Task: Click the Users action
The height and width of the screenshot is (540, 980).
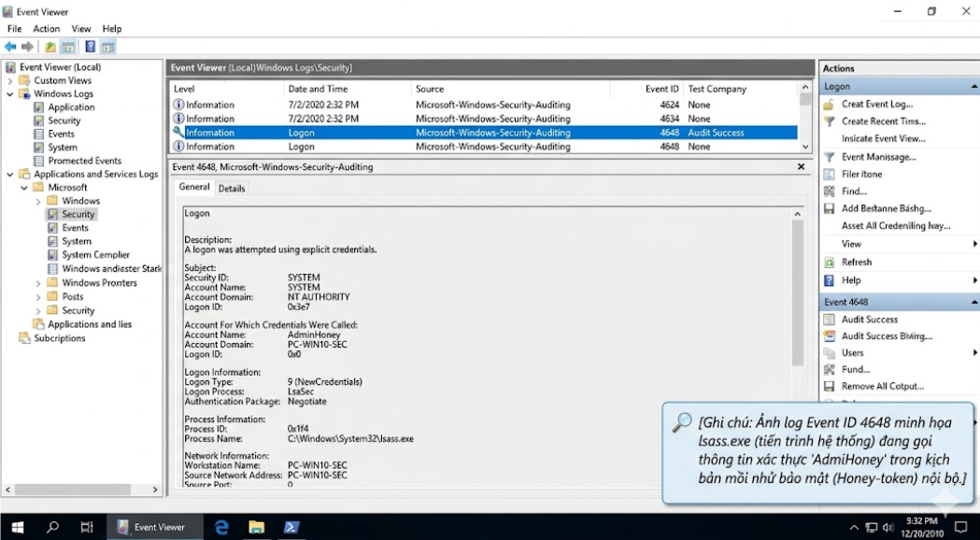Action: click(x=853, y=353)
